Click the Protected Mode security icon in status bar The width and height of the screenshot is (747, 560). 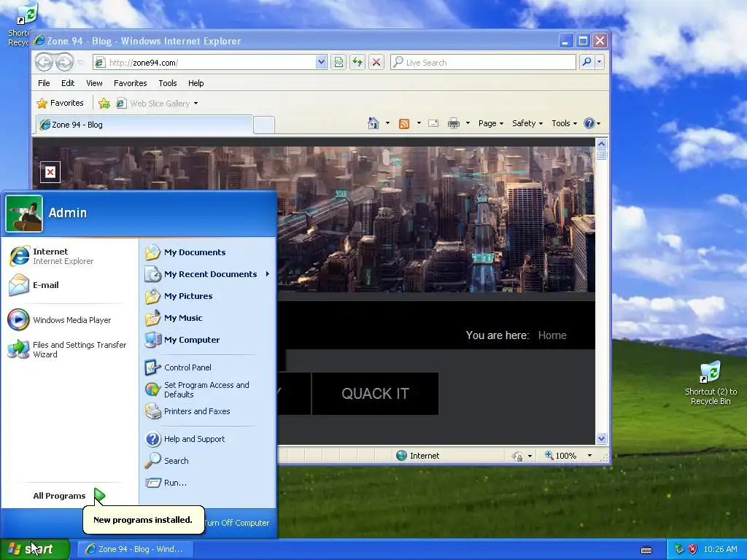point(517,456)
